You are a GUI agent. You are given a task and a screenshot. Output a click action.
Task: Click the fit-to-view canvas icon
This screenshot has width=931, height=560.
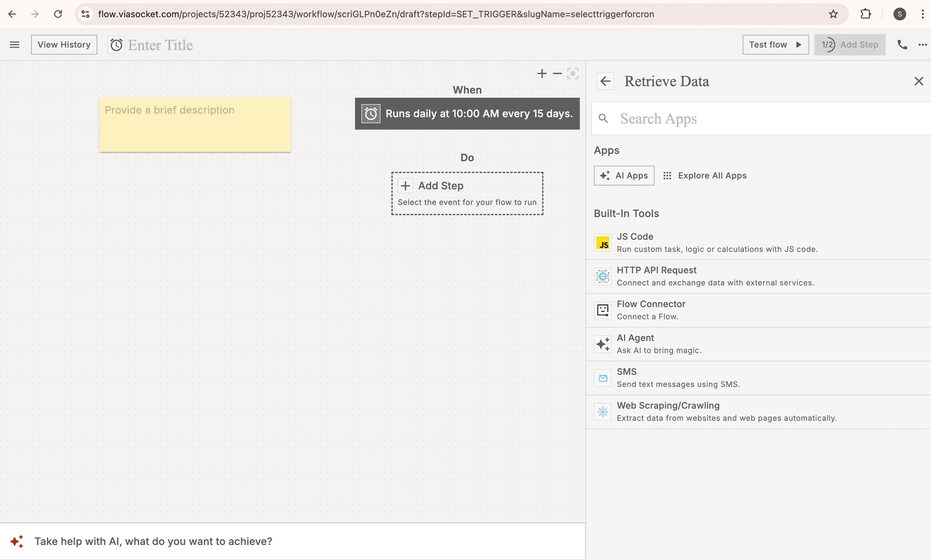coord(573,74)
